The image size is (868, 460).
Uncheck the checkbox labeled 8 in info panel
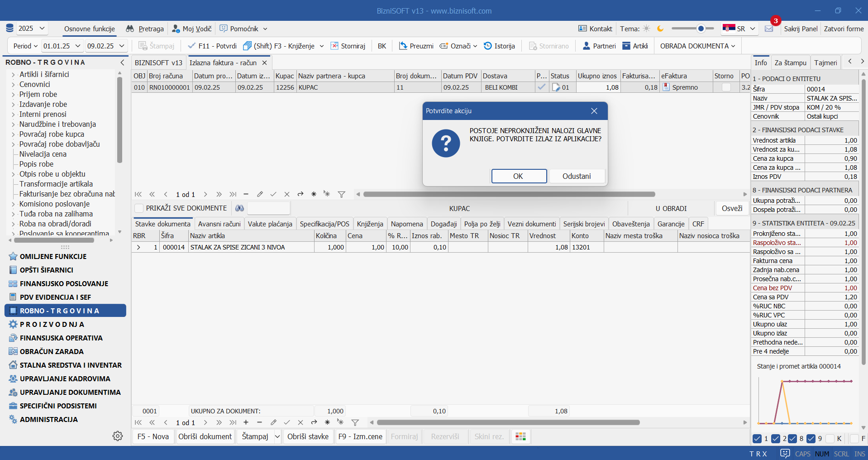pos(792,438)
